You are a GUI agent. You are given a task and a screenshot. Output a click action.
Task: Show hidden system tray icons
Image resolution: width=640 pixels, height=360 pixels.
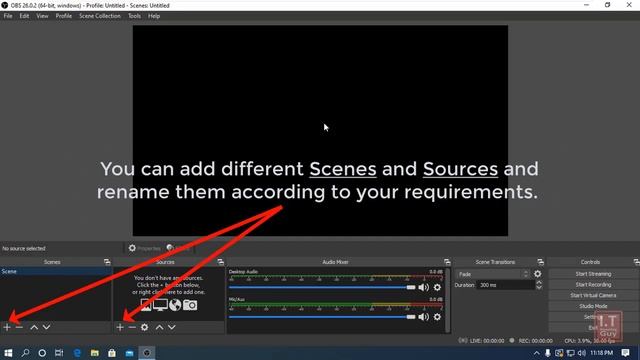point(536,353)
